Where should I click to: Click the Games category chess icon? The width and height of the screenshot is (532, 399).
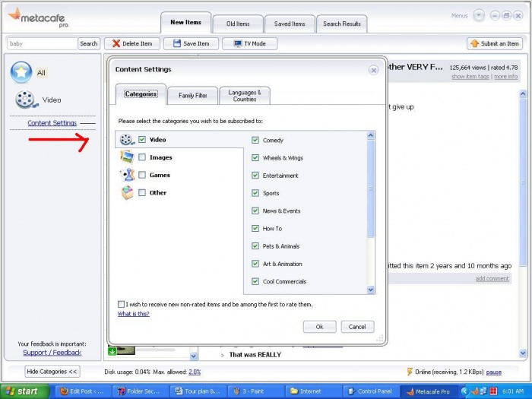[x=127, y=175]
